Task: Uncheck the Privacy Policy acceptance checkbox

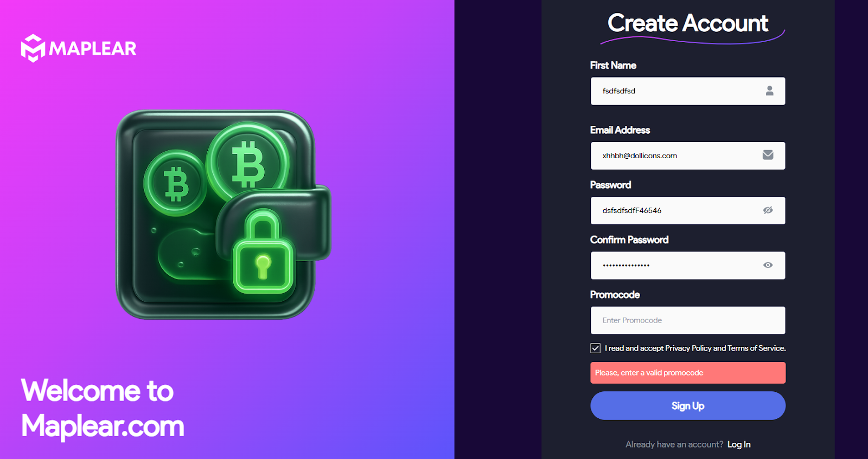Action: (x=595, y=348)
